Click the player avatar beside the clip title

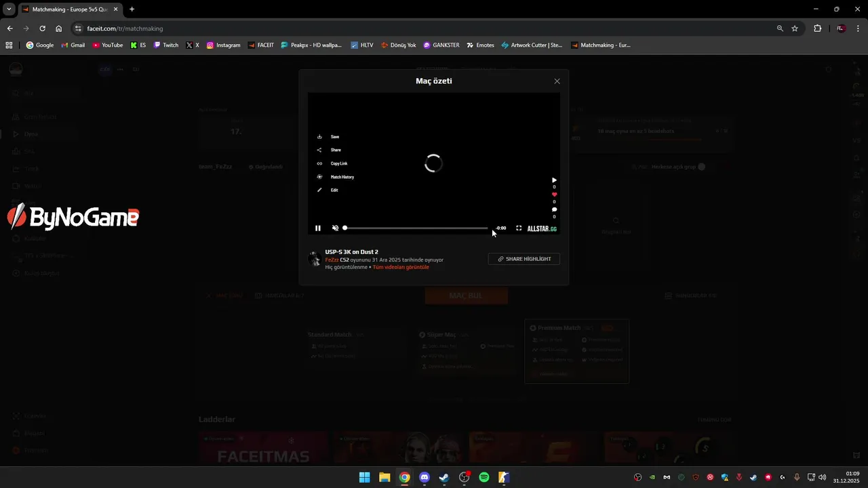point(315,259)
